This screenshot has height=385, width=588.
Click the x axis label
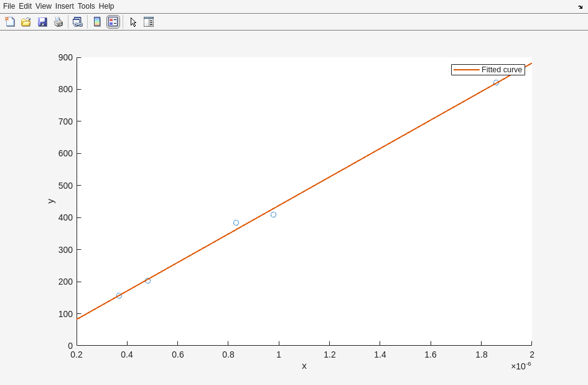click(304, 366)
